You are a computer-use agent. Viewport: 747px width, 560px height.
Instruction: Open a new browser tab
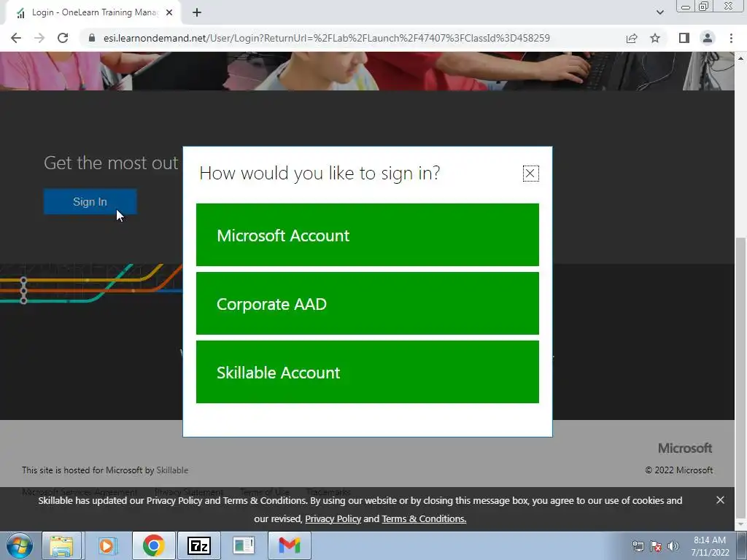click(x=197, y=12)
